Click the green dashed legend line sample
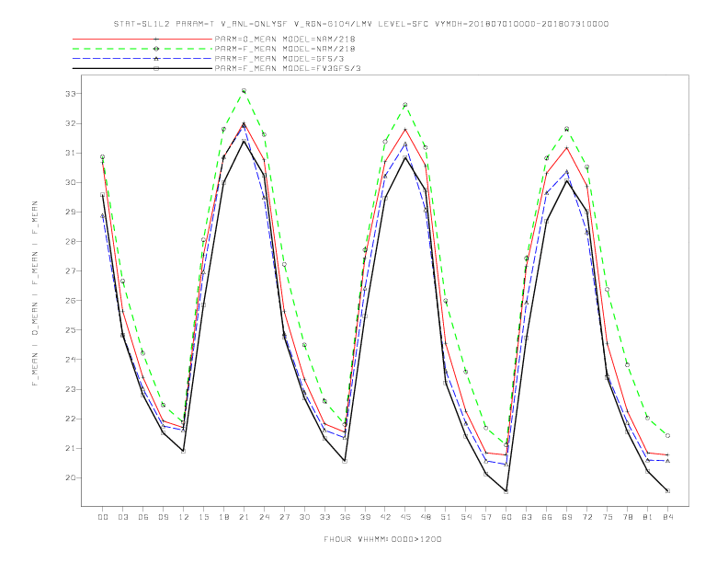The width and height of the screenshot is (728, 563). [x=142, y=49]
